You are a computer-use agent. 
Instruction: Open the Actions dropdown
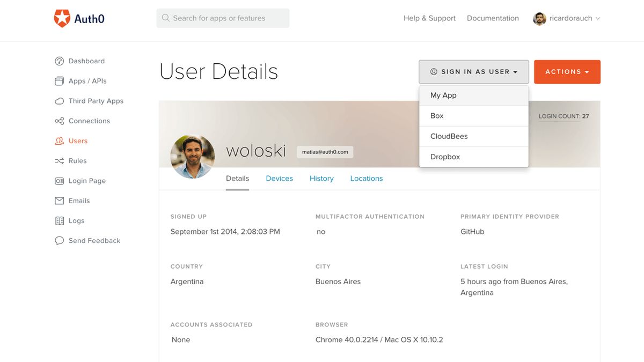[x=567, y=71]
